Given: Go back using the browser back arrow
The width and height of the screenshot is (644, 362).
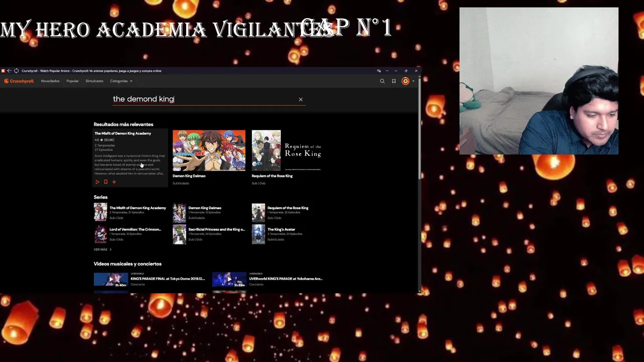Looking at the screenshot, I should (9, 71).
